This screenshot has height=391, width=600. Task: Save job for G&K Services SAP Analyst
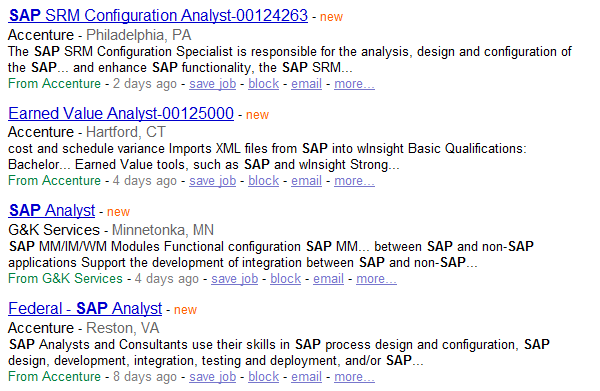[x=235, y=279]
